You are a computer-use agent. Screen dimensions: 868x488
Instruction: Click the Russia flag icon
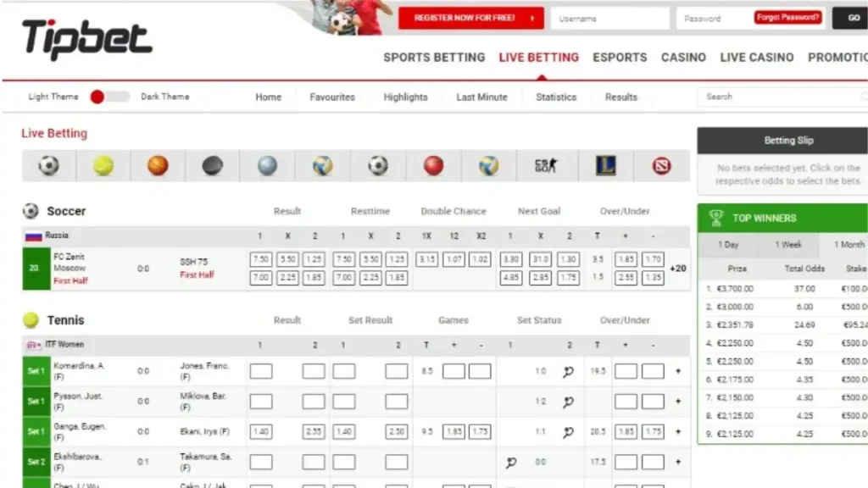[x=33, y=236]
